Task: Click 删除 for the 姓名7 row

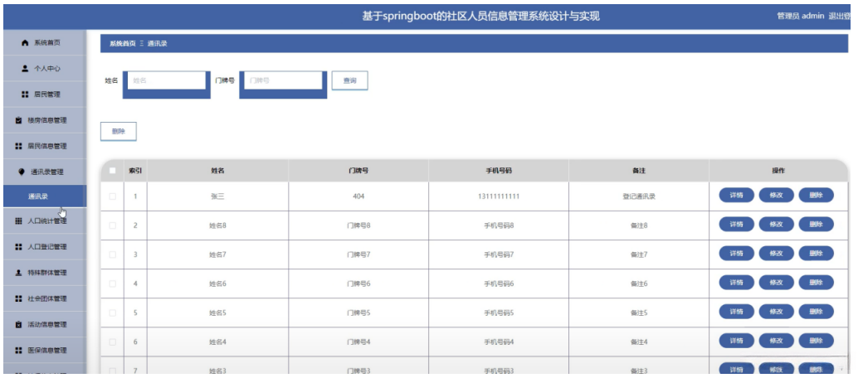Action: (816, 253)
